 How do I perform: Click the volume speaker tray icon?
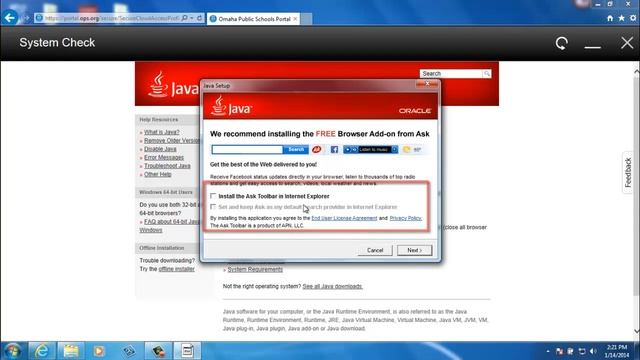pyautogui.click(x=593, y=351)
